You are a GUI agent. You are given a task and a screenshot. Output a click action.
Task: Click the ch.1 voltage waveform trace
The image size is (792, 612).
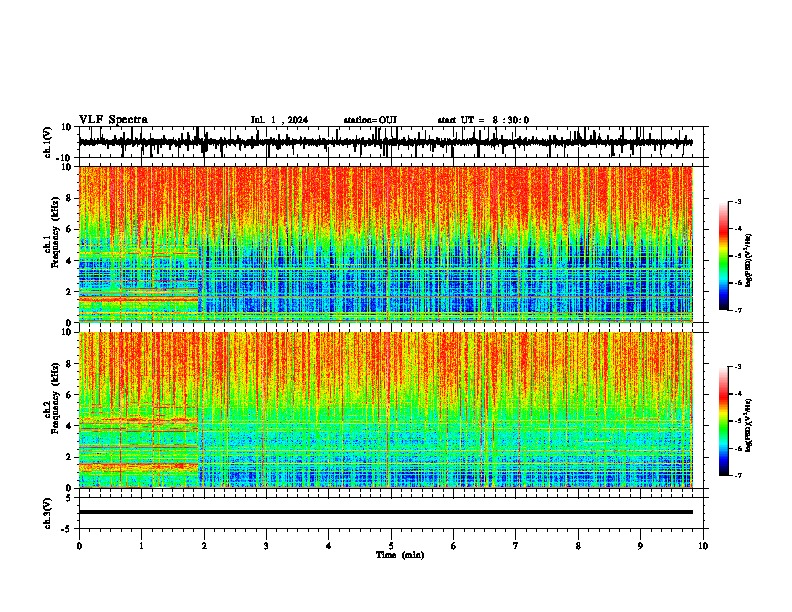tap(385, 142)
